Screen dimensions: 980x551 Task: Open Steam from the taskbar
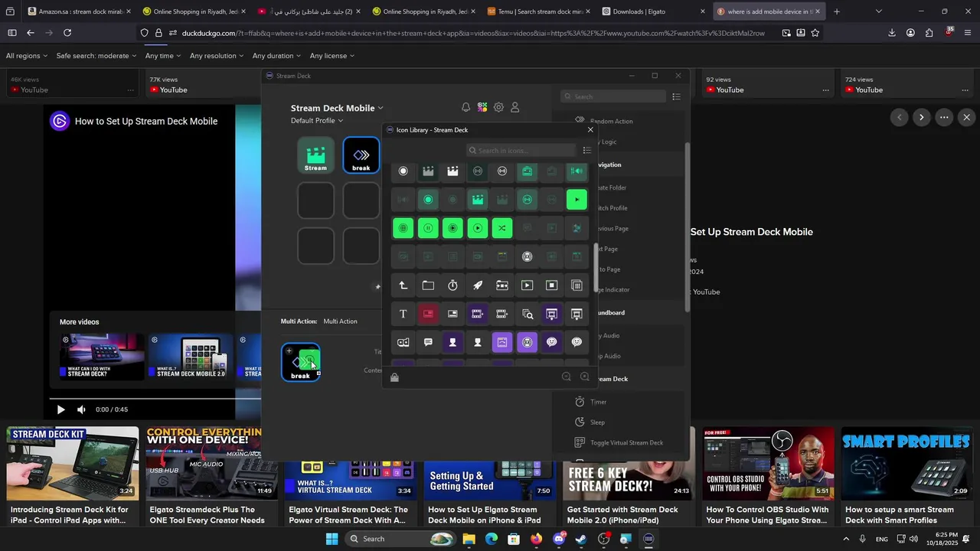click(x=581, y=539)
